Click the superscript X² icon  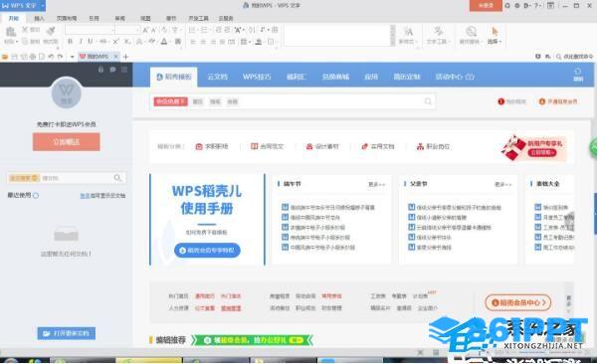coord(116,41)
